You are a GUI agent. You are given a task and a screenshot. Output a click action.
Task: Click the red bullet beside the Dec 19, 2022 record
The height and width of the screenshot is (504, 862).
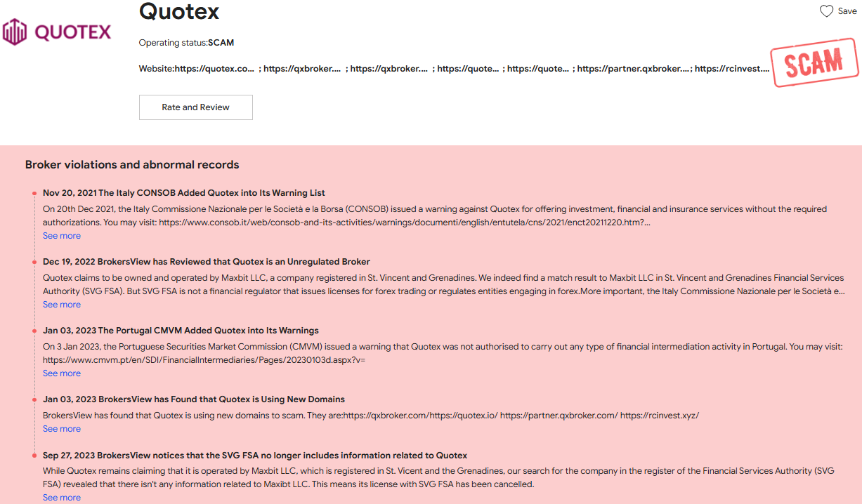pyautogui.click(x=34, y=262)
